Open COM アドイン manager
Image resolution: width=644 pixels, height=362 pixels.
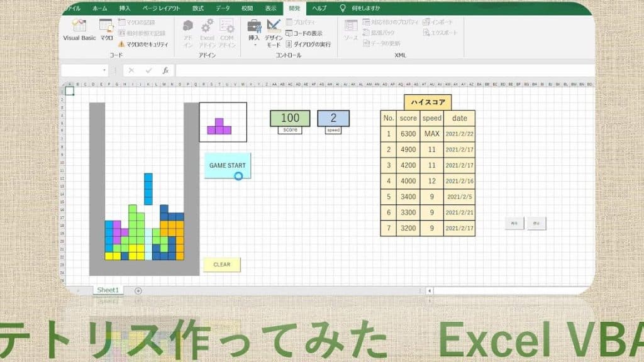226,34
